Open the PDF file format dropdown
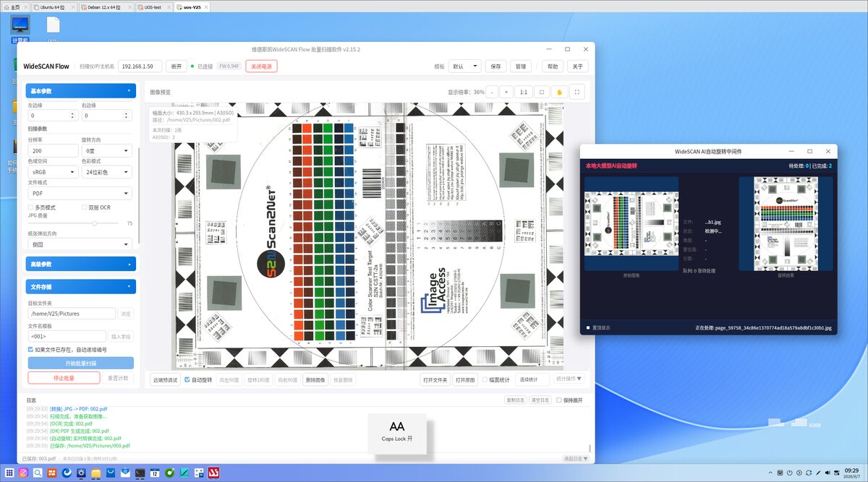The height and width of the screenshot is (482, 868). pyautogui.click(x=80, y=194)
